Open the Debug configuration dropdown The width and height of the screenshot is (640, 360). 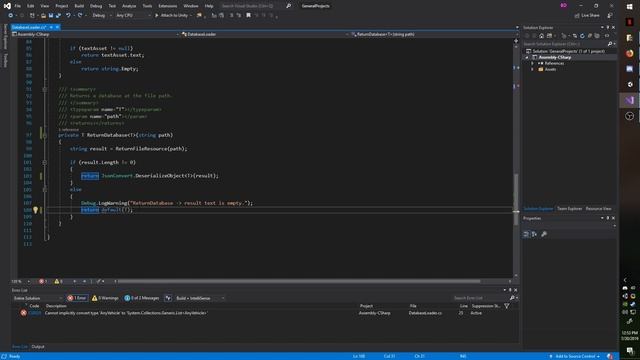click(x=101, y=16)
